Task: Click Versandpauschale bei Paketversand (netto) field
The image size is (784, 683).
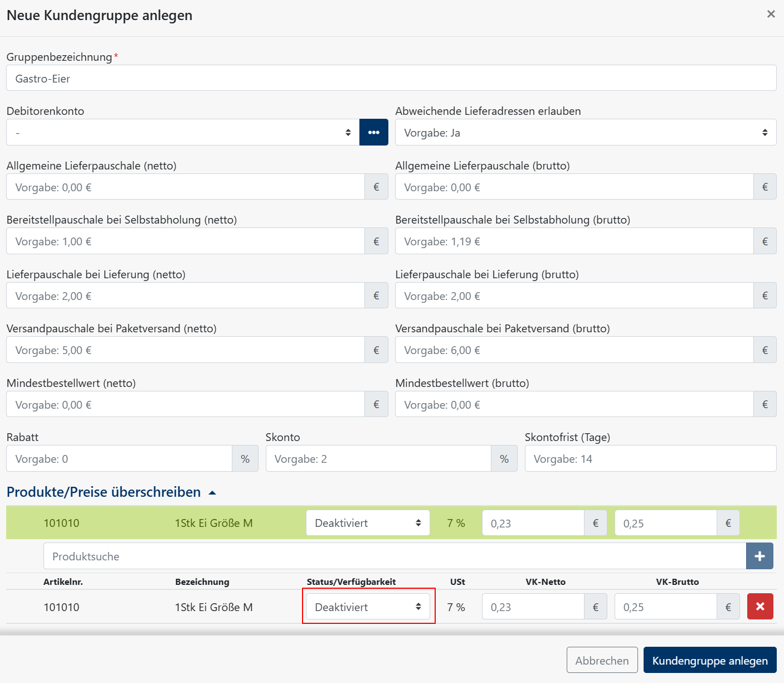Action: pyautogui.click(x=186, y=350)
